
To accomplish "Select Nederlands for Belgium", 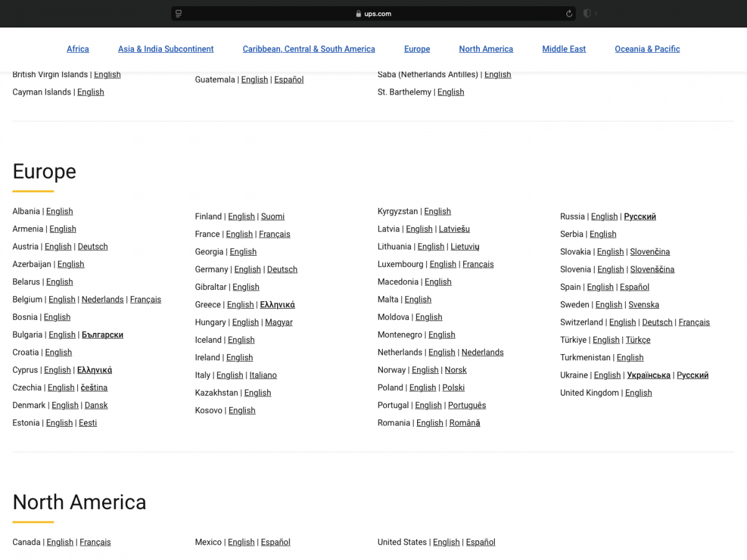I will pyautogui.click(x=103, y=299).
